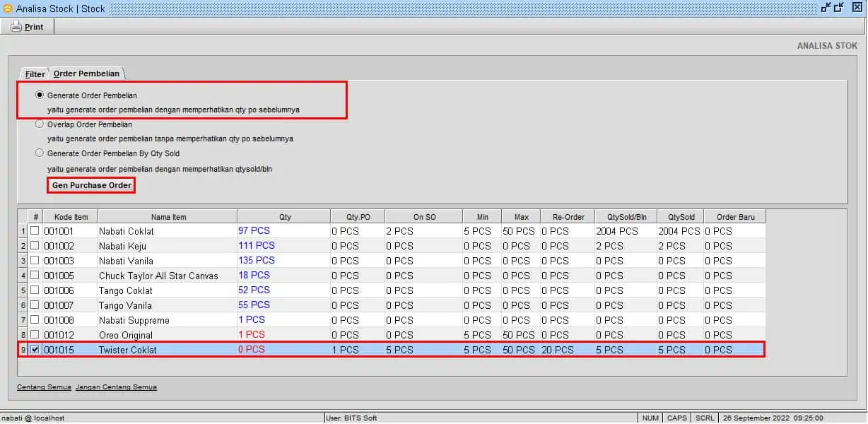Check the Chuck Taylor All Star Canvas checkbox
This screenshot has height=424, width=868.
[35, 276]
